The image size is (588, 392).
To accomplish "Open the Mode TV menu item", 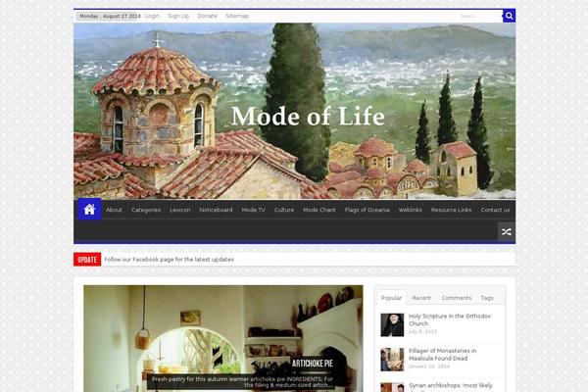I will point(254,210).
